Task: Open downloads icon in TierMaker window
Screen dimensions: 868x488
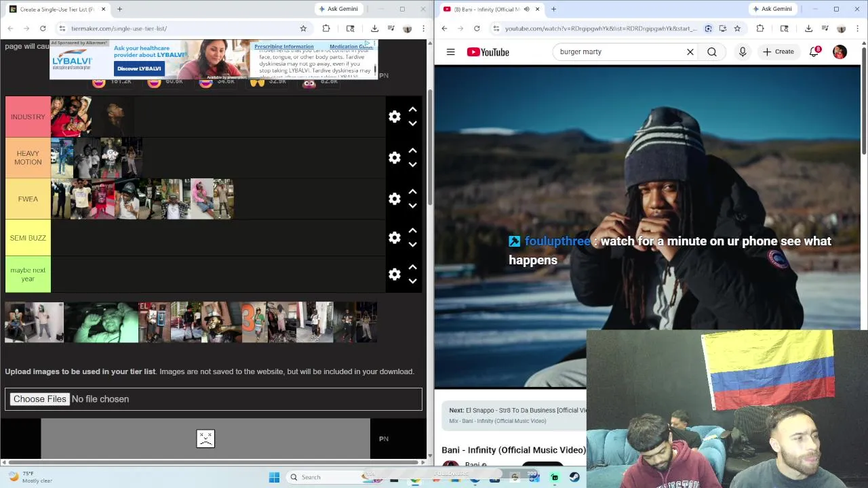Action: [374, 28]
